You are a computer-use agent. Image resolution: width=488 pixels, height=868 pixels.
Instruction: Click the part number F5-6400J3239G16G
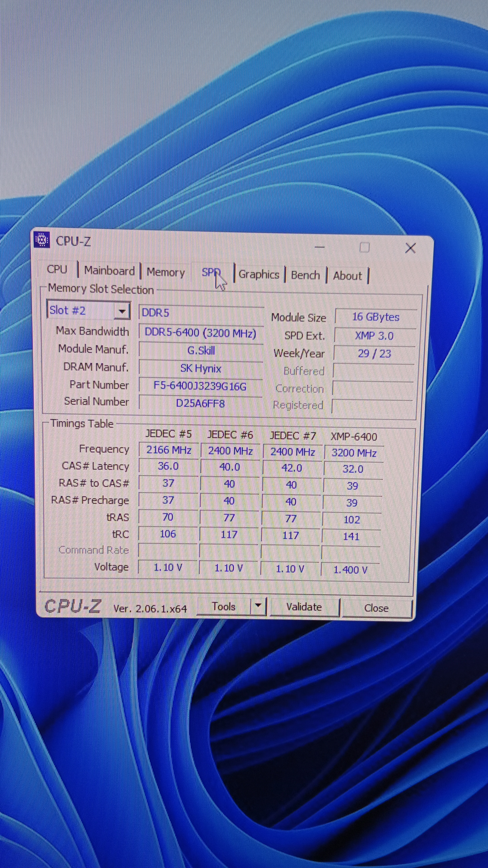[200, 386]
